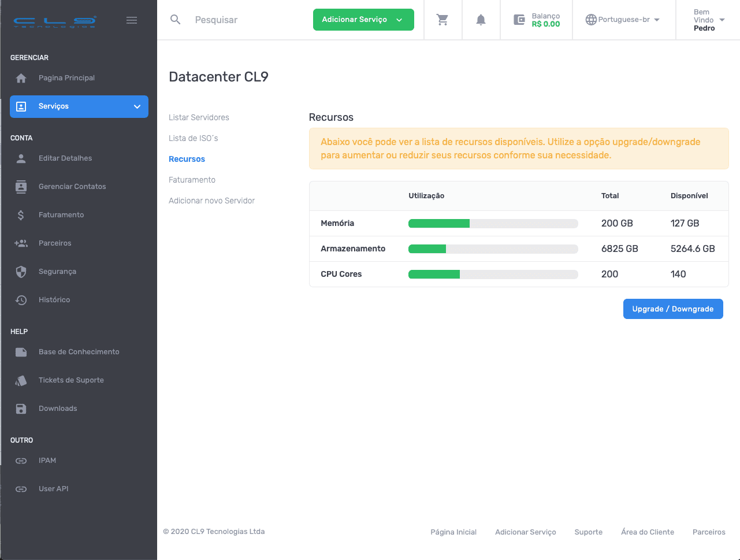Click the Memória utilization bar
The width and height of the screenshot is (740, 560).
click(x=493, y=224)
